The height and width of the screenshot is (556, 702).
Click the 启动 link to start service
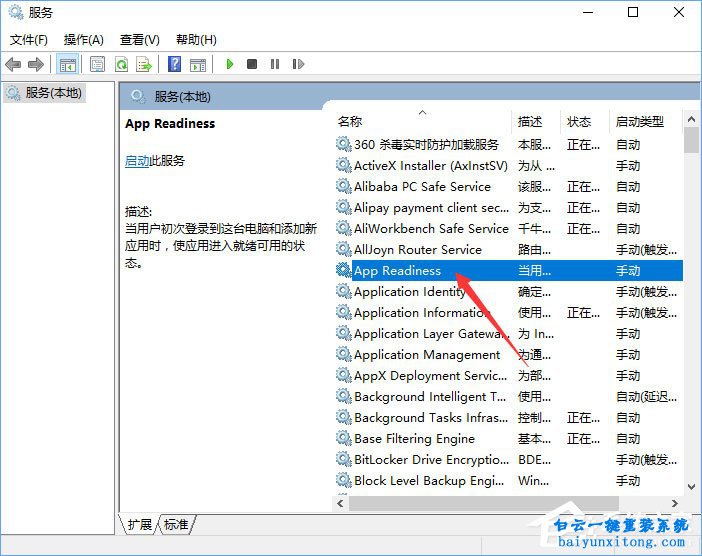pyautogui.click(x=137, y=160)
